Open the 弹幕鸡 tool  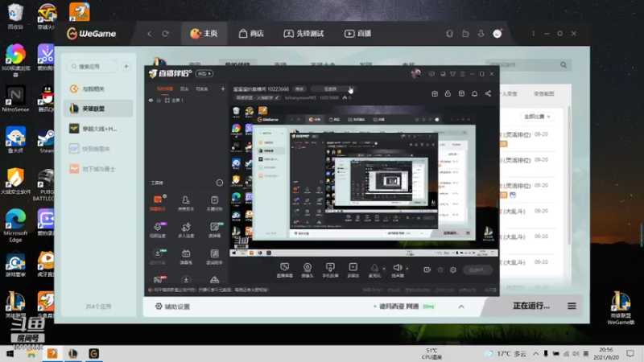[186, 257]
